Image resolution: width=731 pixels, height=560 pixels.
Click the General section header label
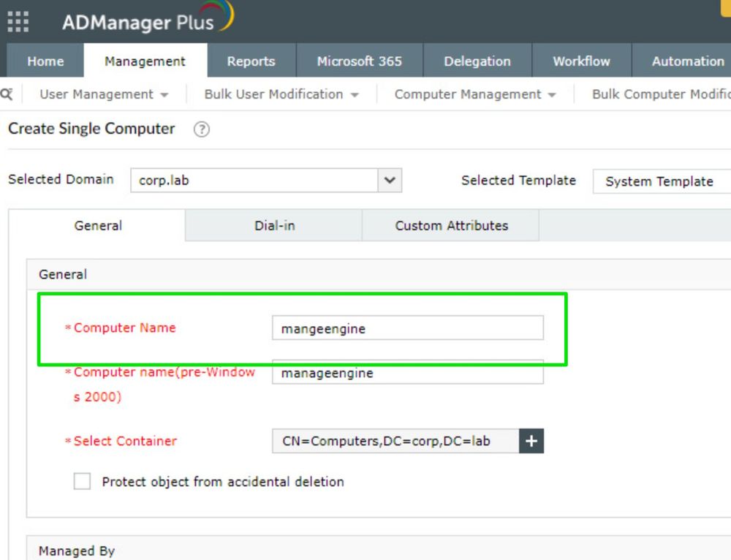63,274
